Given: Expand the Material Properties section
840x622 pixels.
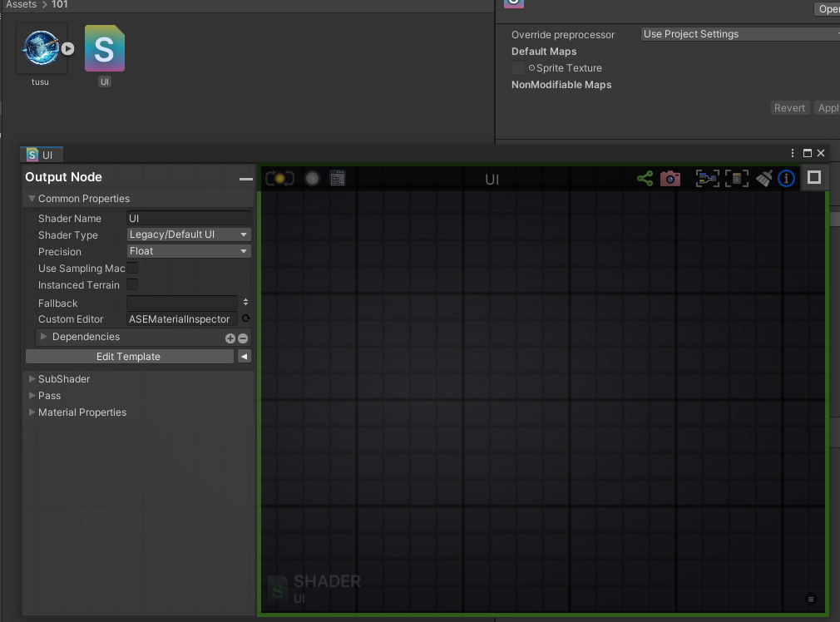Looking at the screenshot, I should 32,412.
